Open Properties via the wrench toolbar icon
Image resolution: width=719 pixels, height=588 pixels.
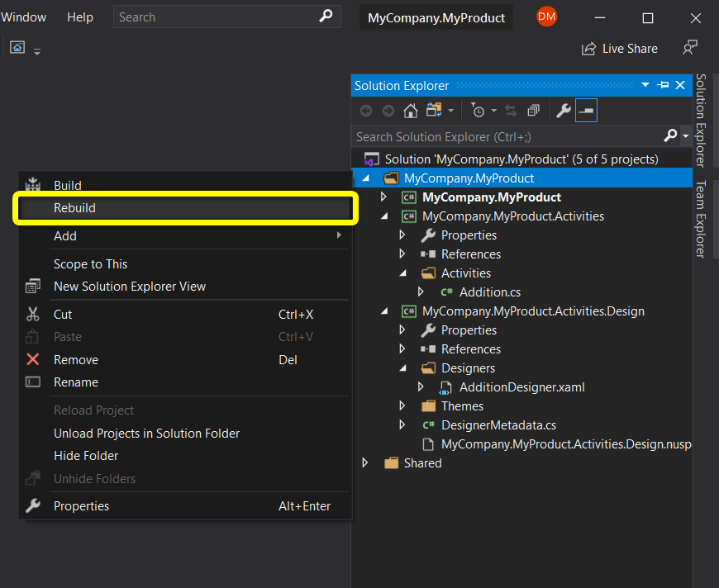click(x=564, y=111)
